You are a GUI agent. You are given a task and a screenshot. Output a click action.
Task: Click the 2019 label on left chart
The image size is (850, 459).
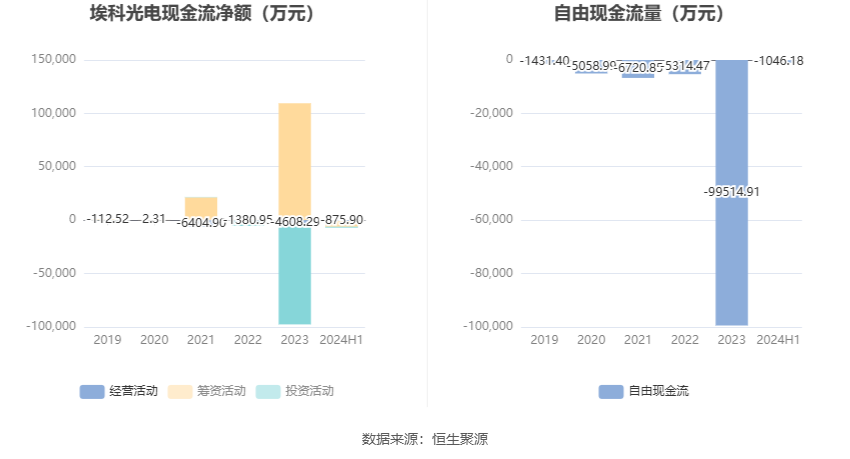pyautogui.click(x=107, y=340)
